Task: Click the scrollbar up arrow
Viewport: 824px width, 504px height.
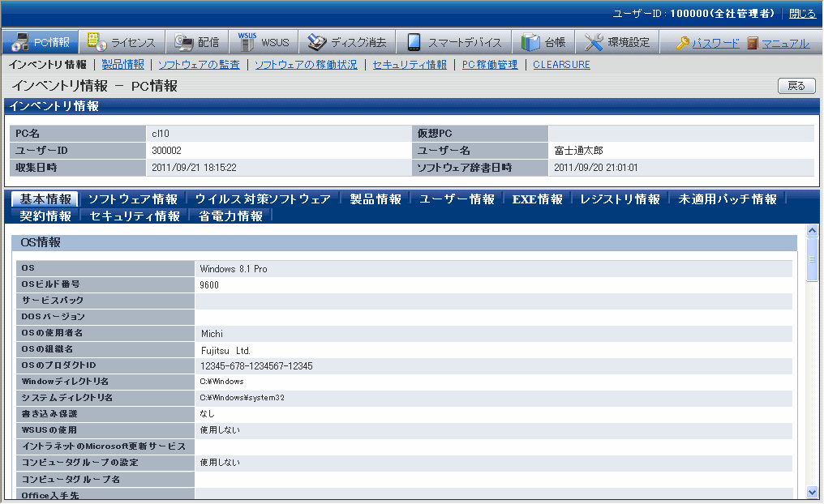Action: coord(813,231)
